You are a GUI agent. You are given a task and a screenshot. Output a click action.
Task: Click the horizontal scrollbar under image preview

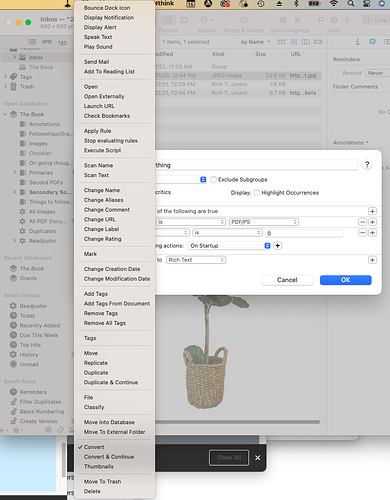click(237, 422)
